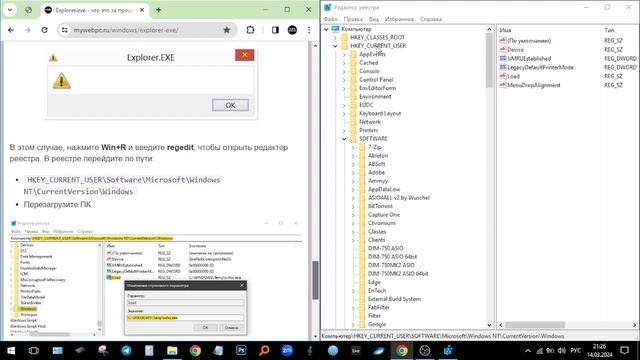Click values pane horizontal scrollbar
This screenshot has height=360, width=640.
click(x=535, y=325)
